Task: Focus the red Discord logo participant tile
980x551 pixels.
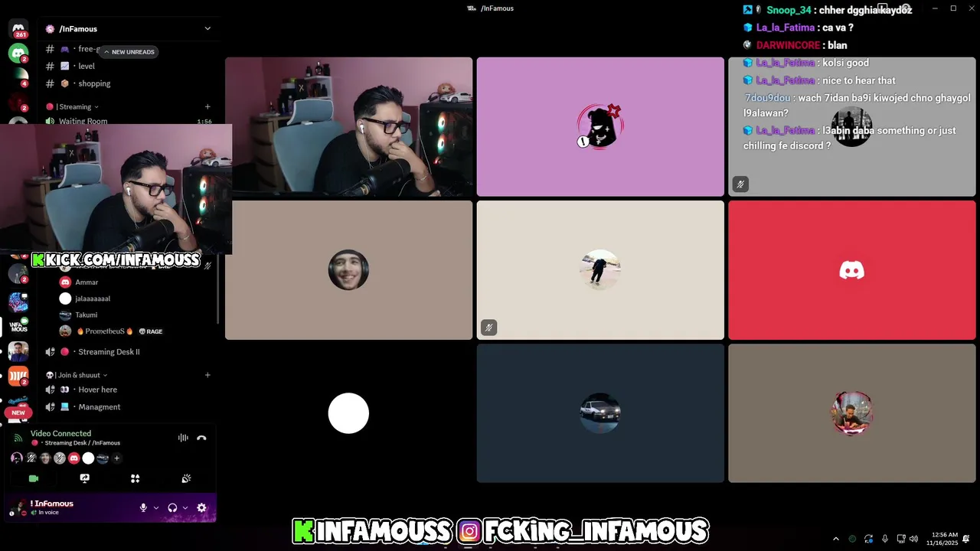Action: coord(851,270)
